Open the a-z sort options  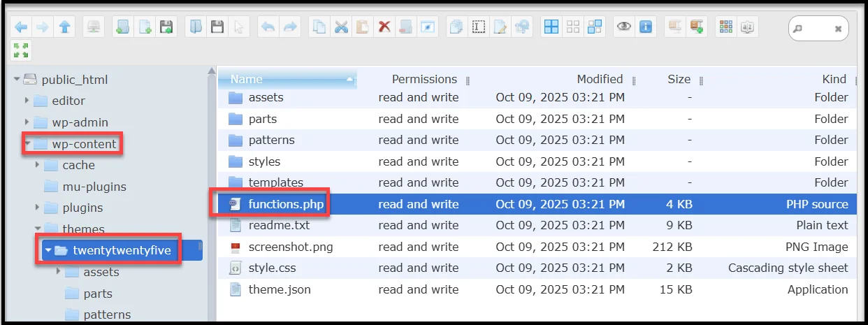pos(748,27)
